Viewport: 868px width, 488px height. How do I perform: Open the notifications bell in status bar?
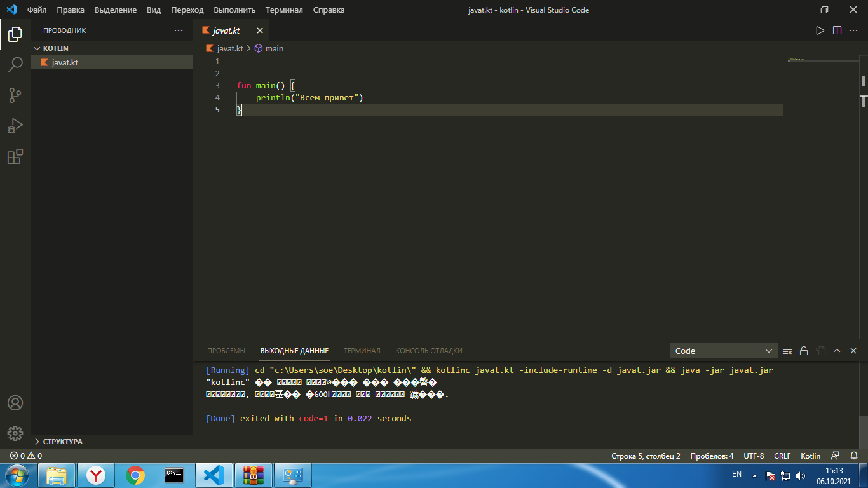pyautogui.click(x=853, y=456)
